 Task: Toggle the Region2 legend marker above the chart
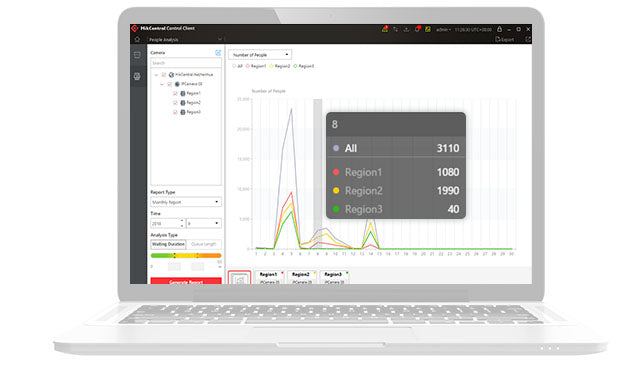coord(271,66)
